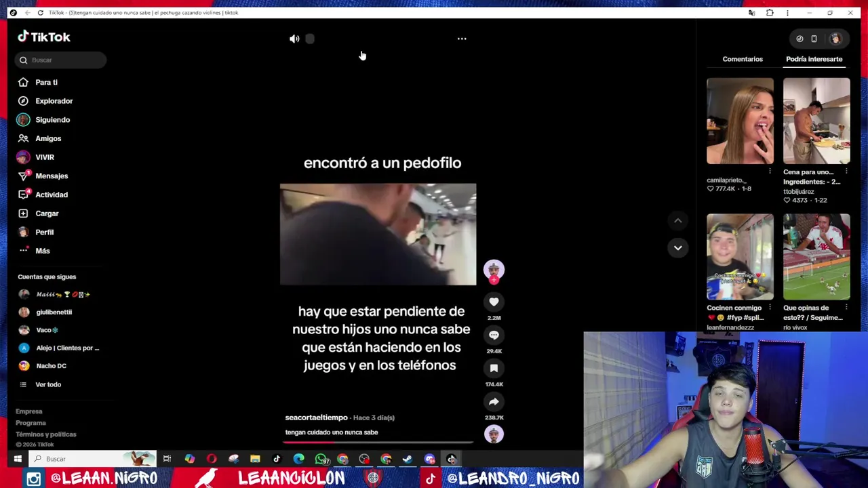Expand the followed accounts with Ver todo
This screenshot has height=488, width=868.
click(48, 384)
